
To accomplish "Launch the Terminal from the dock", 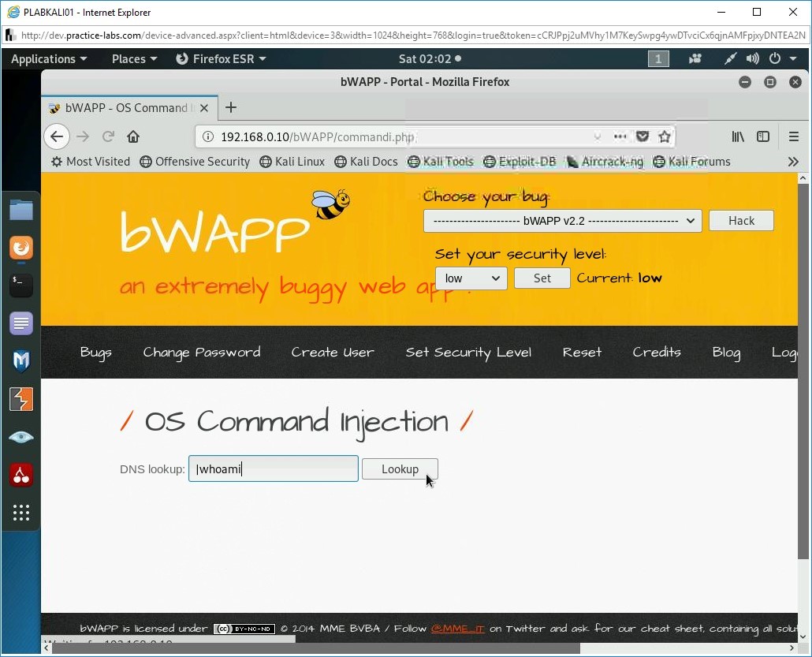I will (20, 286).
